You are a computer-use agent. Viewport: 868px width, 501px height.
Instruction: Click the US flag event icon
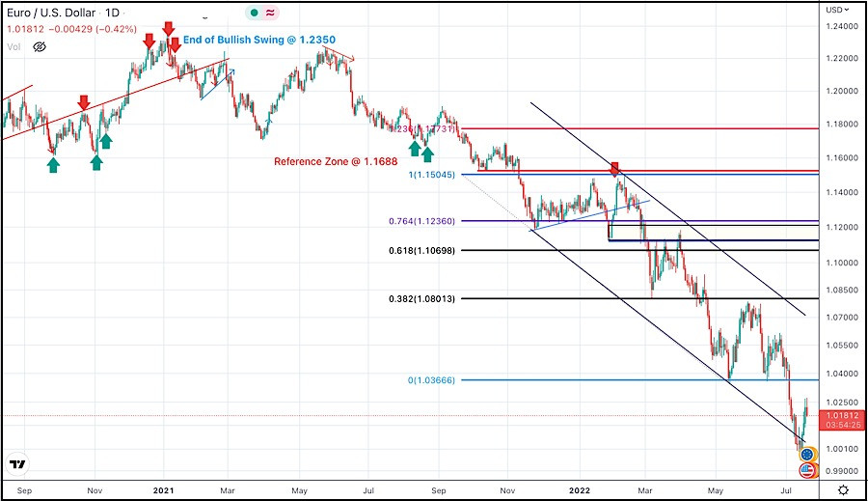click(807, 470)
